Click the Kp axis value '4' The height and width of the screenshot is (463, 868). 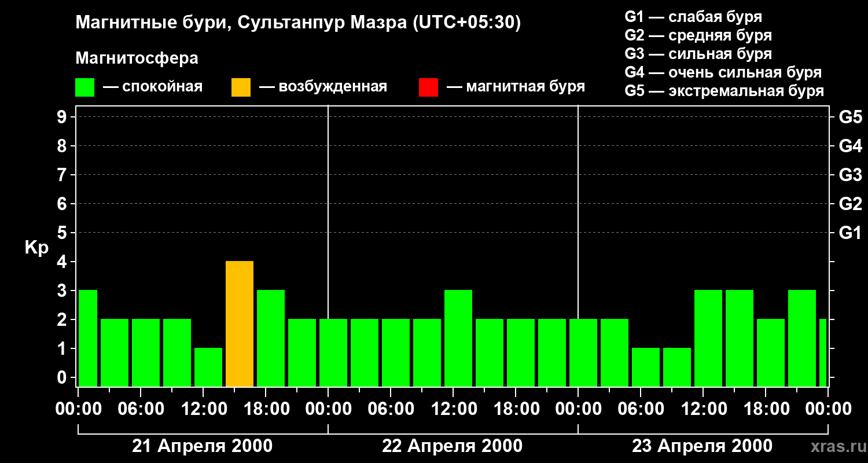[63, 262]
